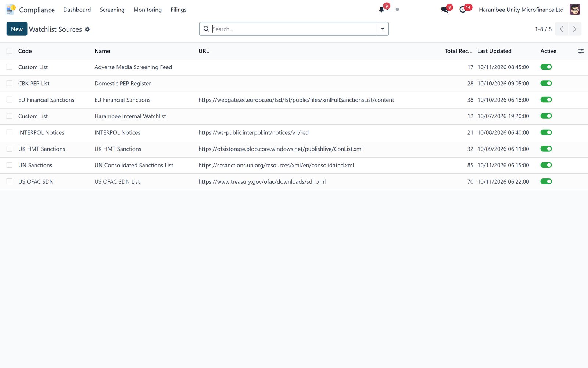This screenshot has width=588, height=368.
Task: Turn off Active for UK HMT Sanctions
Action: [546, 149]
